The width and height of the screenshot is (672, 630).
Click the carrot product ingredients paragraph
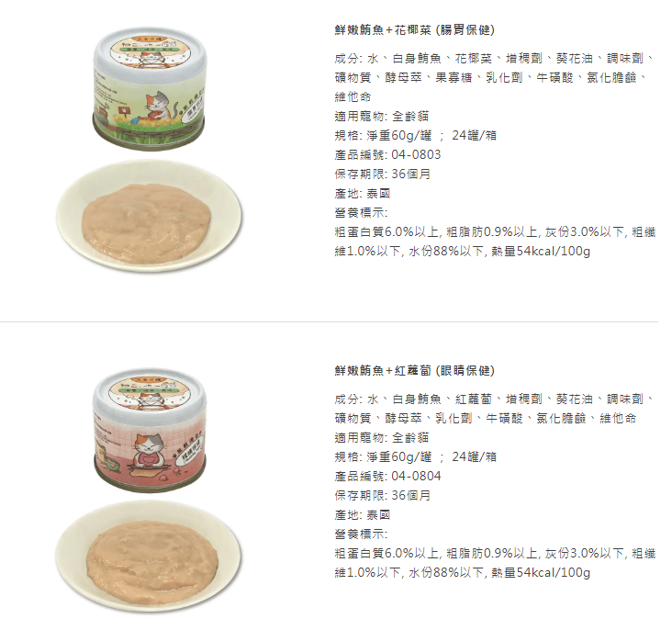click(x=495, y=409)
